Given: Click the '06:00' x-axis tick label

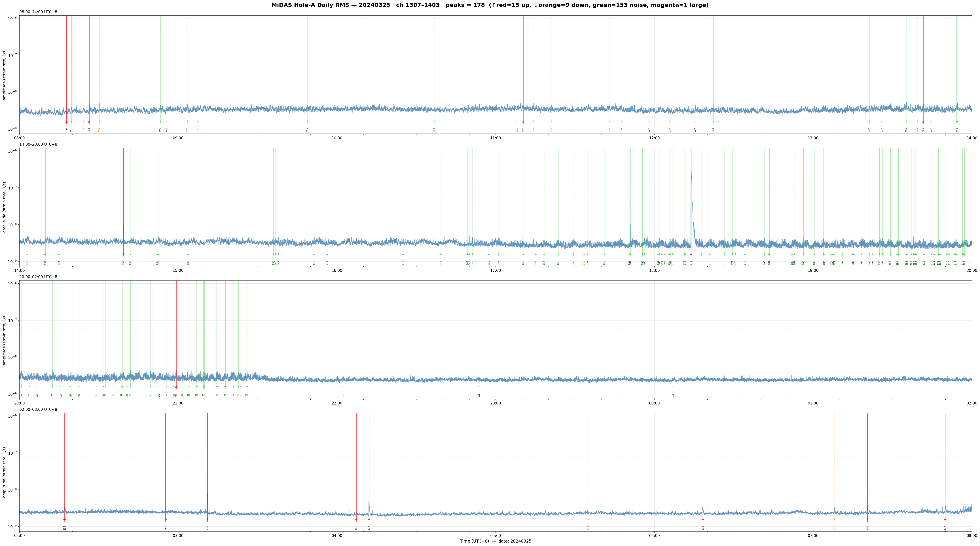Looking at the screenshot, I should pos(654,536).
